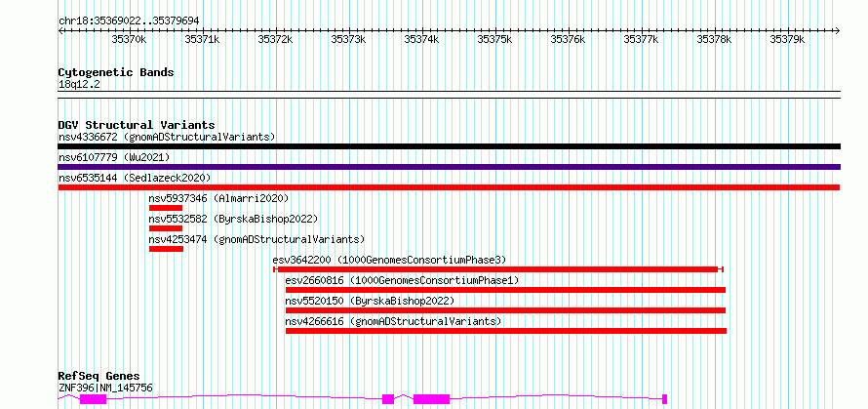Open the nsv5532582 (ByrskaBishop2022) label

[234, 219]
